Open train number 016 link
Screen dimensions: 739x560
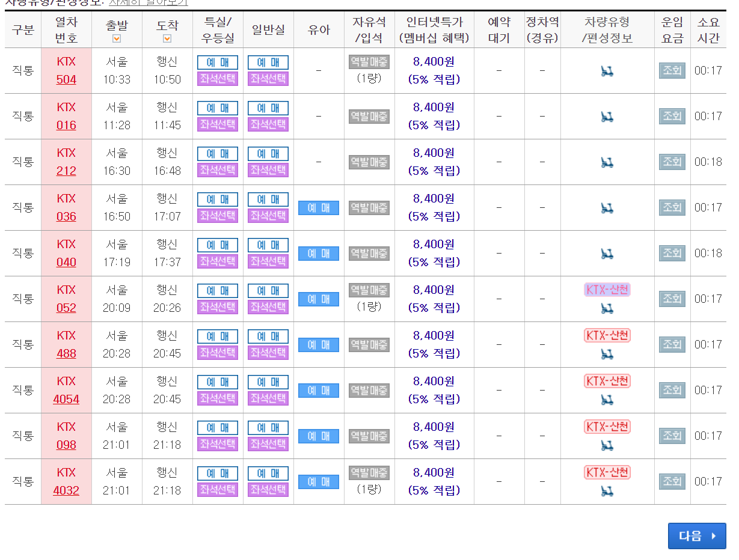66,125
